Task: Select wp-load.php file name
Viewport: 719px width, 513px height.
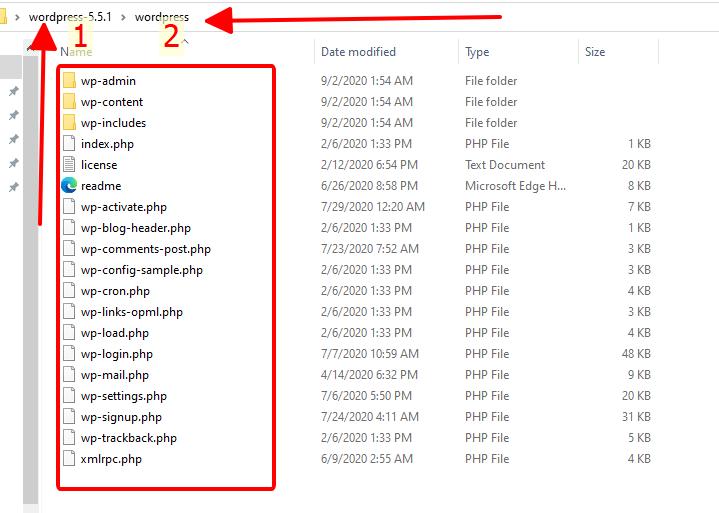Action: (115, 333)
